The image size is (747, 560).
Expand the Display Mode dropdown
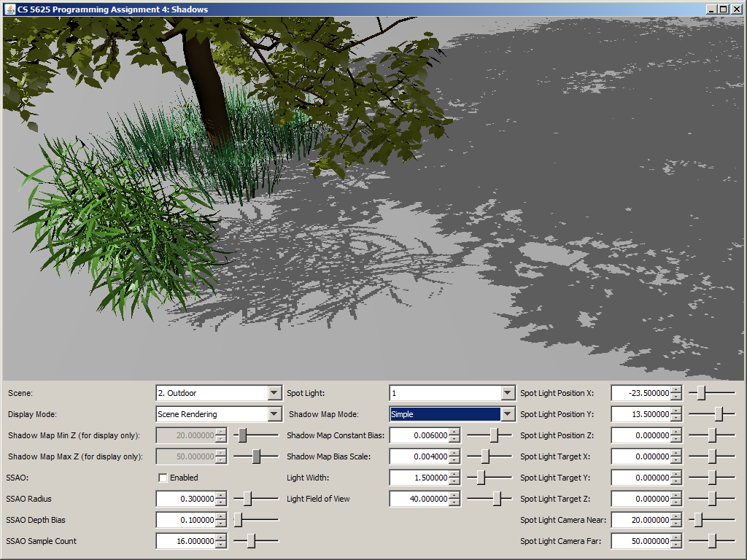tap(274, 414)
